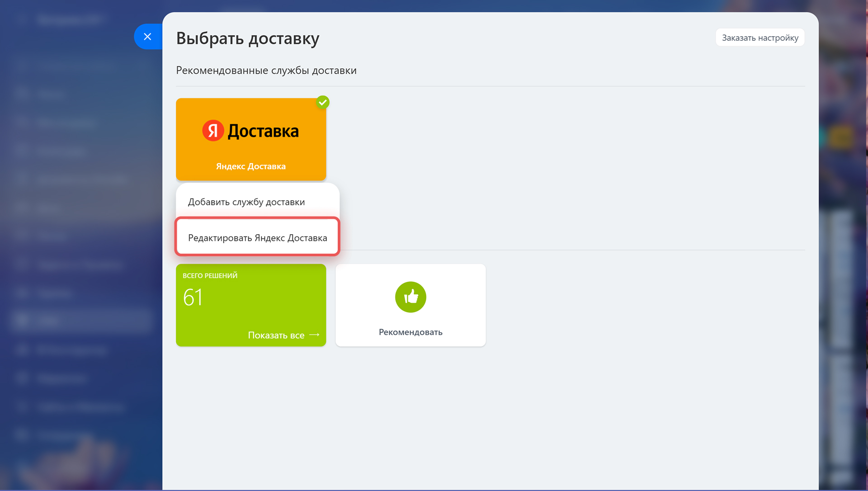Screen dimensions: 868x491
Task: Click the 61 solutions count number
Action: point(193,297)
